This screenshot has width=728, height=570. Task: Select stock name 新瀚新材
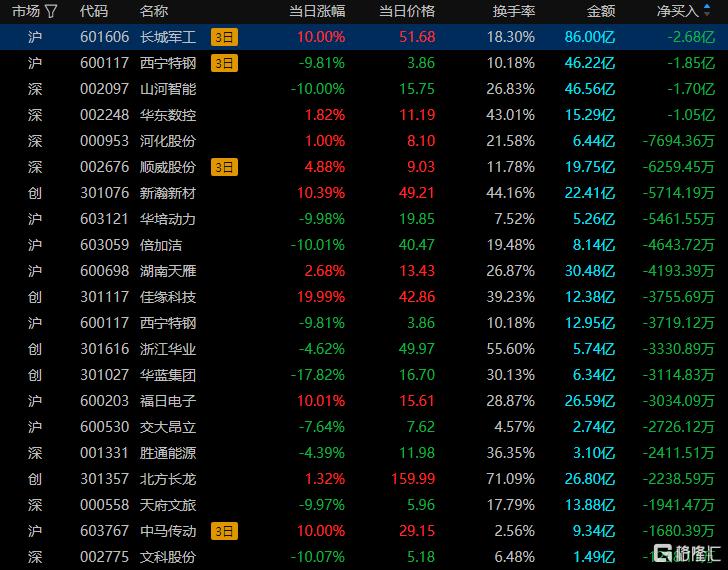(168, 193)
